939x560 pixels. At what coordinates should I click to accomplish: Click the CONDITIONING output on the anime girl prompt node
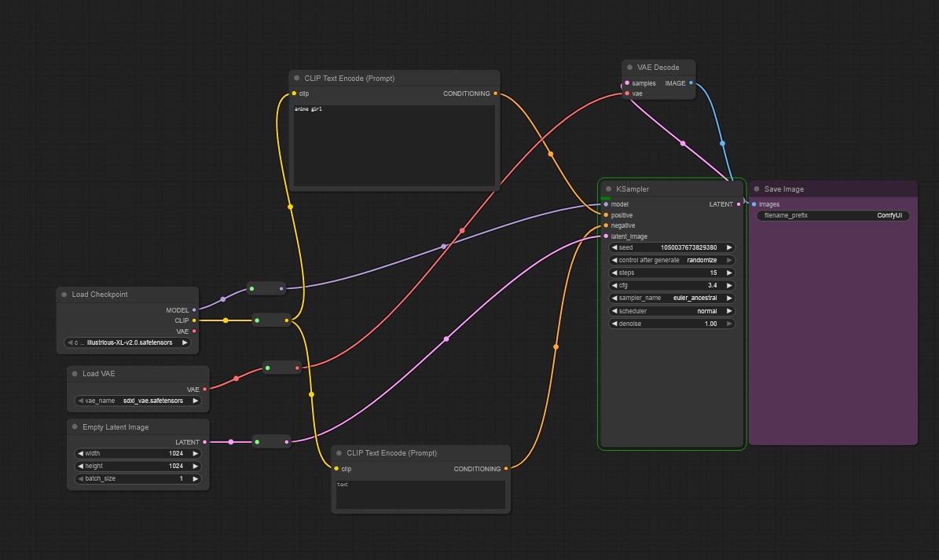click(x=495, y=93)
